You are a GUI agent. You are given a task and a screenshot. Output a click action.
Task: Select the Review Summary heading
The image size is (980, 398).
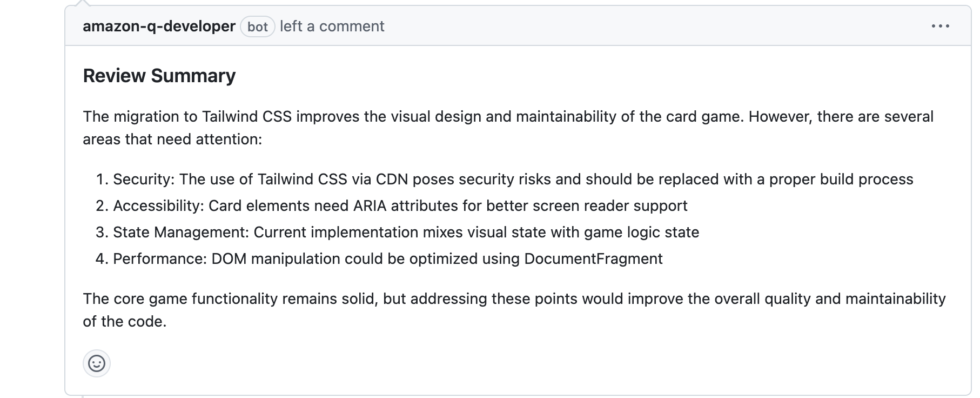159,75
